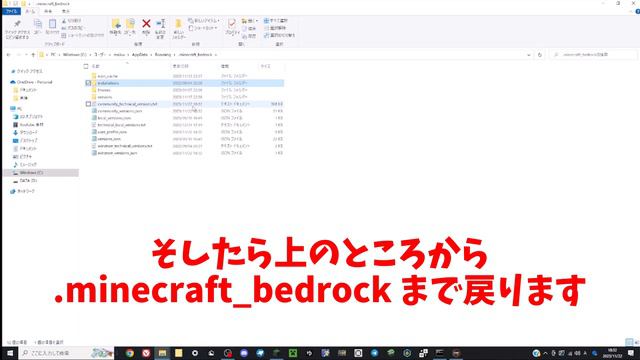Open the Move to folder icon

pos(116,24)
